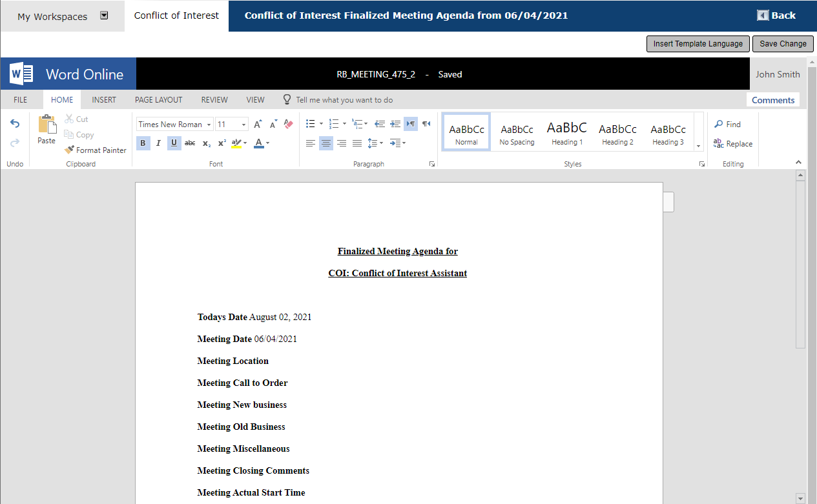
Task: Open the REVIEW tab
Action: coord(214,100)
